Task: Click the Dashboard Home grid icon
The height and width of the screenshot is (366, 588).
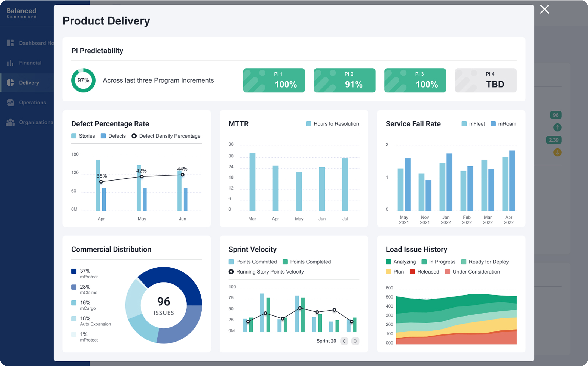Action: point(10,43)
